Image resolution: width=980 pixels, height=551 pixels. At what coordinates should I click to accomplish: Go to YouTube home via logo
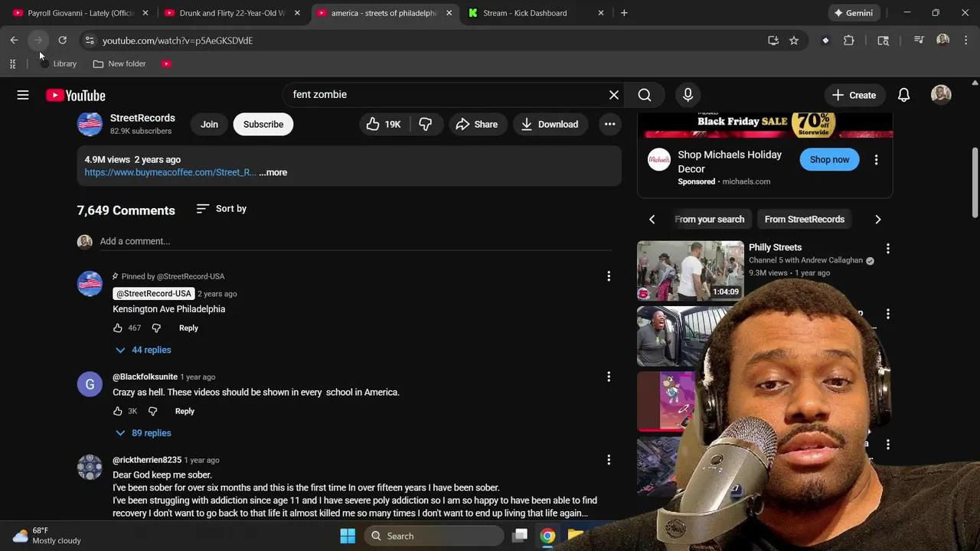pyautogui.click(x=75, y=95)
